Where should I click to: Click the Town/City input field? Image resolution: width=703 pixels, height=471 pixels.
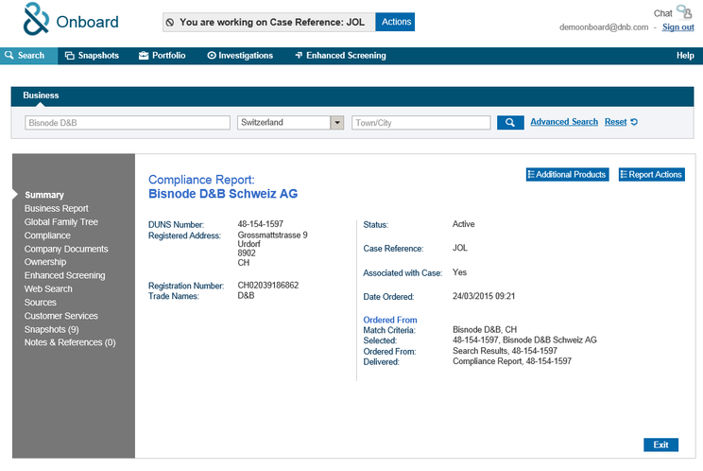(x=421, y=123)
